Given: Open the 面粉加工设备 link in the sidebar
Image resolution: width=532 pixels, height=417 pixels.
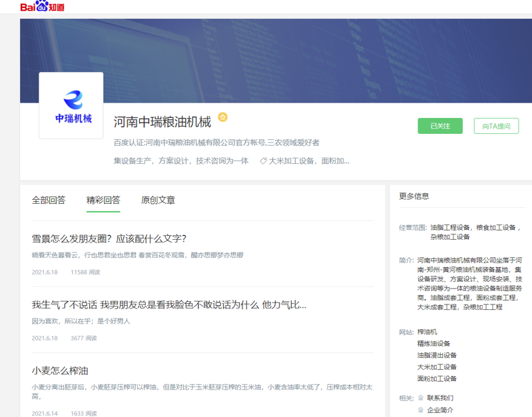Looking at the screenshot, I should click(x=437, y=378).
